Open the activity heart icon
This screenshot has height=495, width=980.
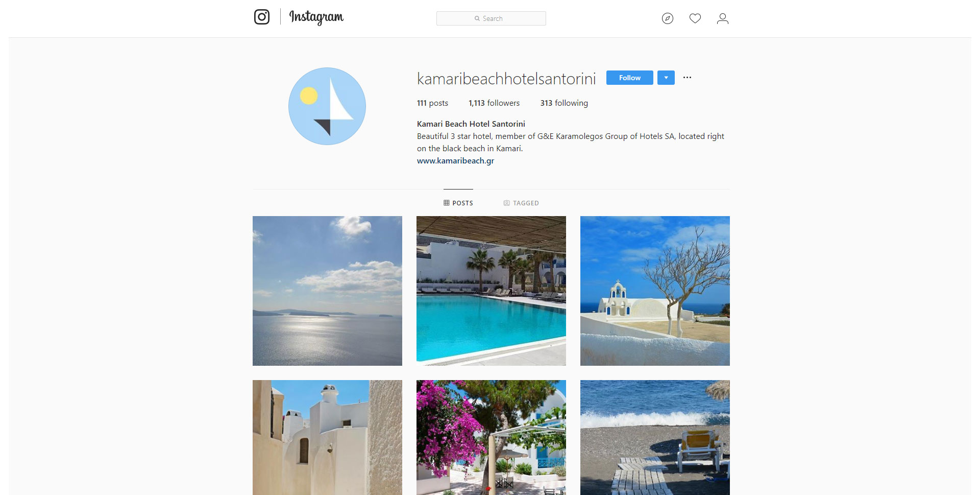pyautogui.click(x=695, y=18)
